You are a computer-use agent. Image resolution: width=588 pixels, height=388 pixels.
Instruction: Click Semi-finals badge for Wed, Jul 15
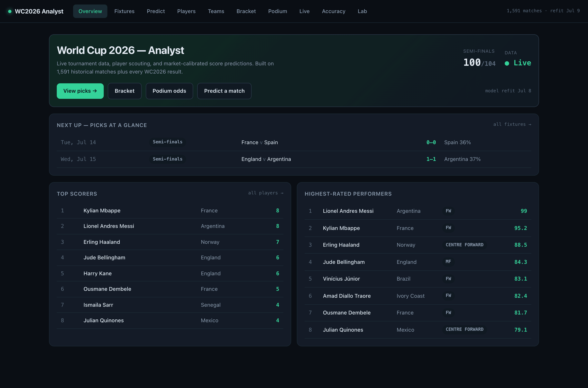[x=167, y=159]
